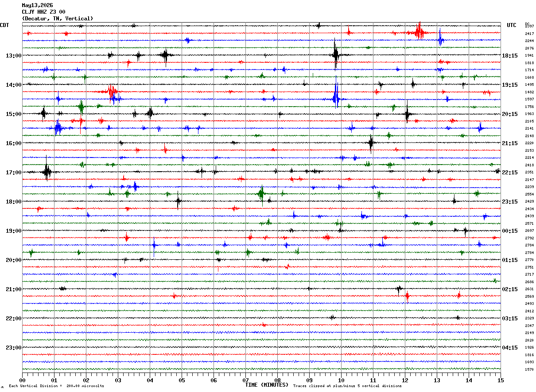
Task: Click the 17:00 CDT time label
Action: [x=14, y=172]
